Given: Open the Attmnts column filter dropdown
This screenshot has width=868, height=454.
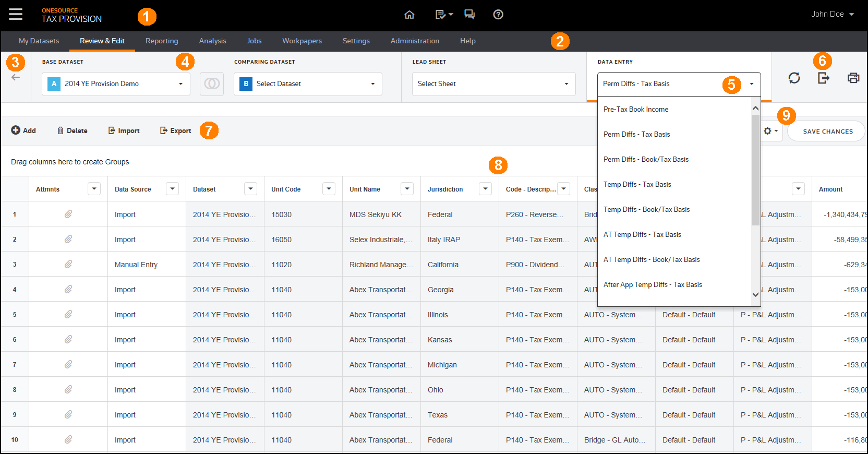Looking at the screenshot, I should 94,189.
